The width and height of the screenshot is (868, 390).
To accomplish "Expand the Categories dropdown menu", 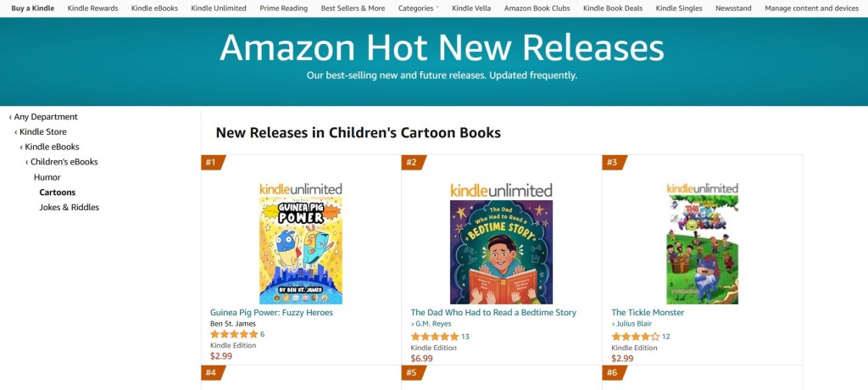I will (x=418, y=8).
